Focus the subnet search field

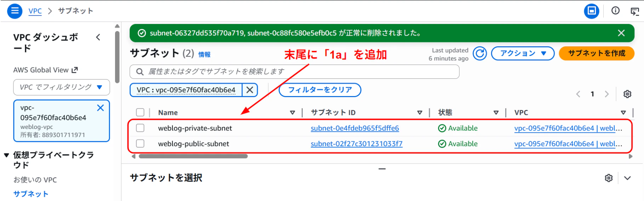(x=294, y=72)
